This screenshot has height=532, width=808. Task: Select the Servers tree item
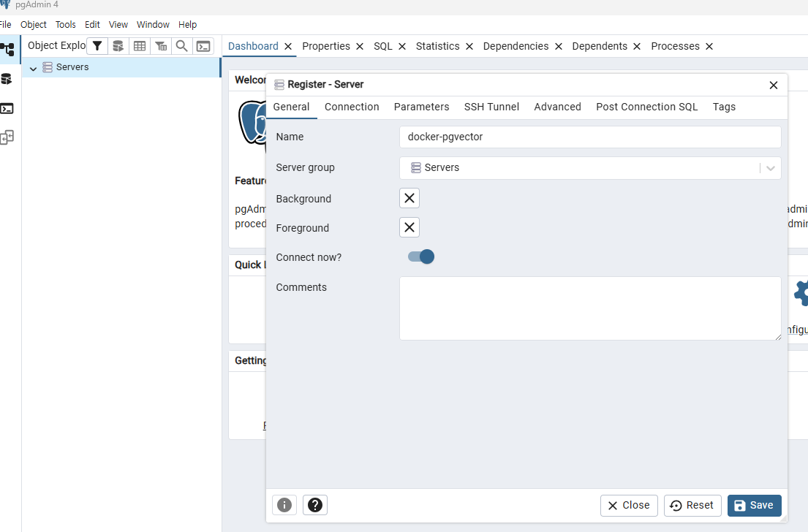click(72, 67)
